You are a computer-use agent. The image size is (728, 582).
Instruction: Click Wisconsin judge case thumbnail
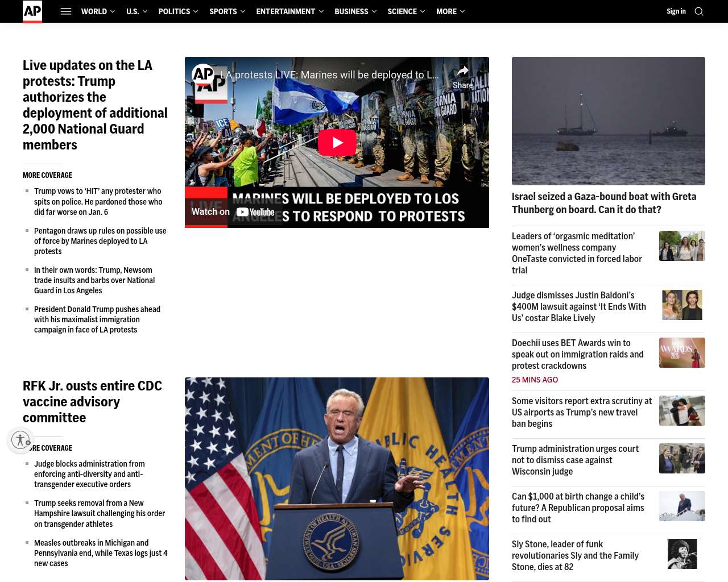(x=682, y=458)
